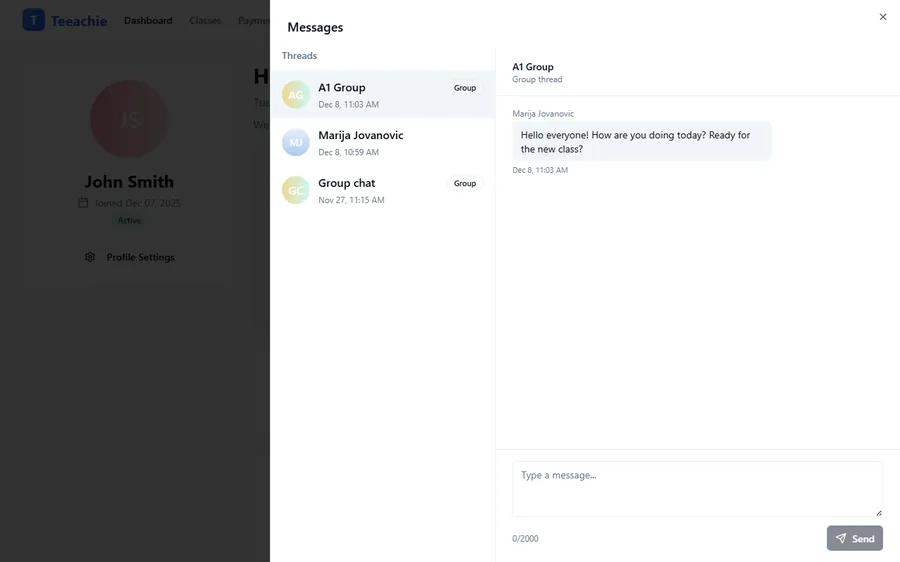Type in the message text box
Screen dimensions: 900x562
tap(697, 488)
